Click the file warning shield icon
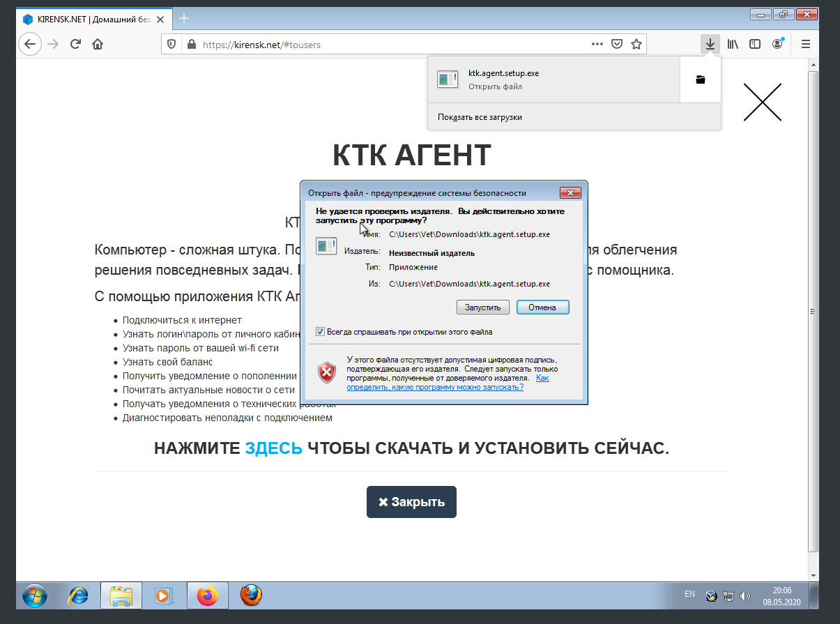Screen dimensions: 840x624 [x=326, y=372]
